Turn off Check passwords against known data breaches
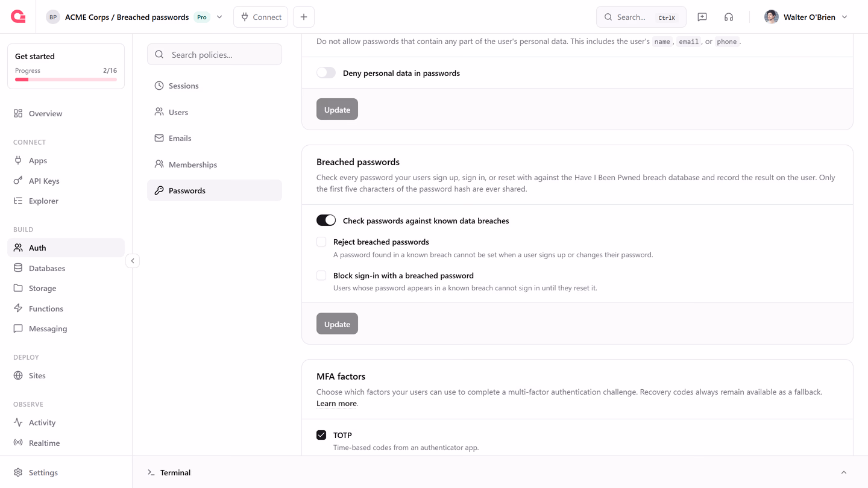 pyautogui.click(x=326, y=221)
